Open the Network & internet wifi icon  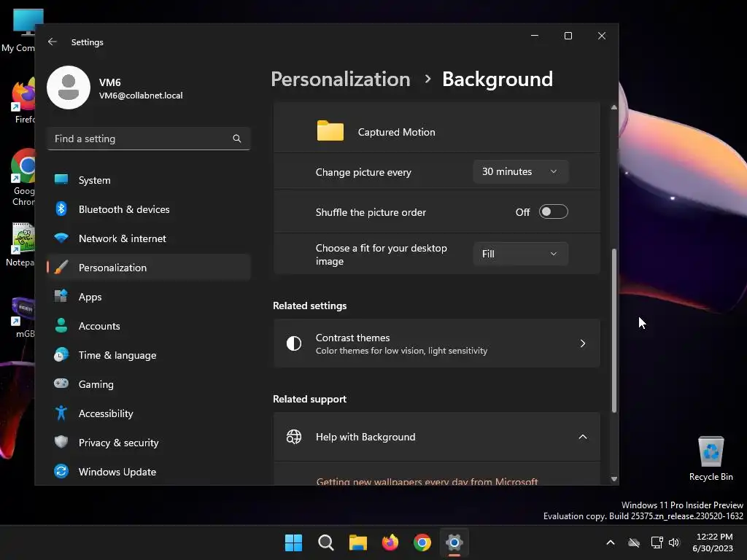click(x=61, y=238)
